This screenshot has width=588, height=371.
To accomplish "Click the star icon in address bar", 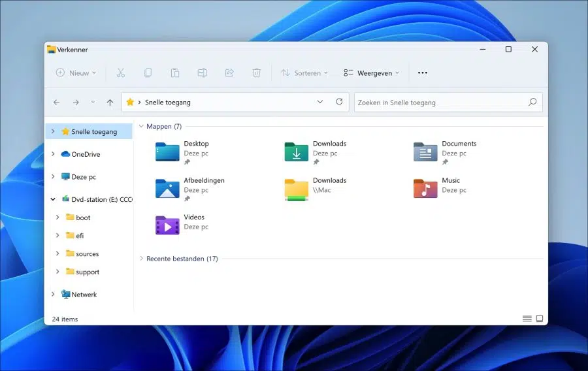I will [130, 102].
